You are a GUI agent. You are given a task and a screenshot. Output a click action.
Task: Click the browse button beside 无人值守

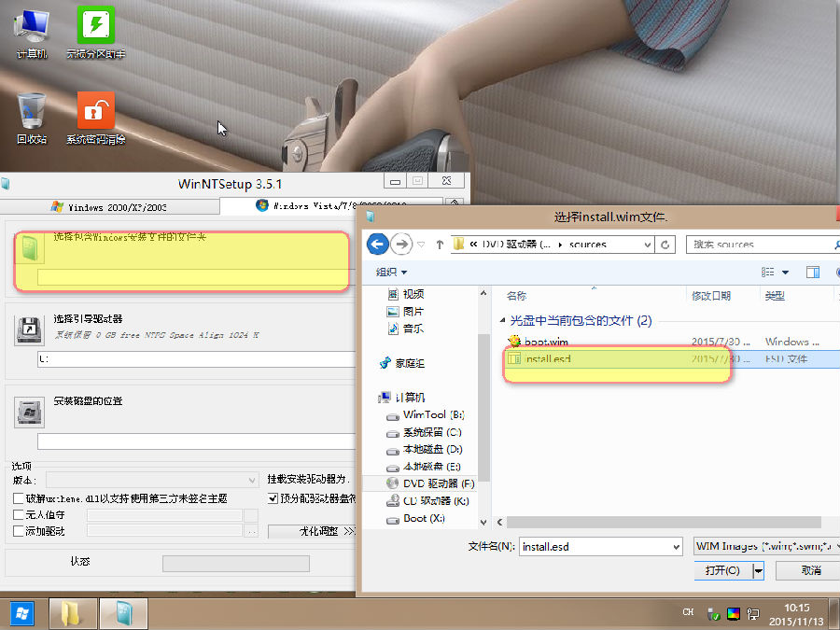coord(251,515)
